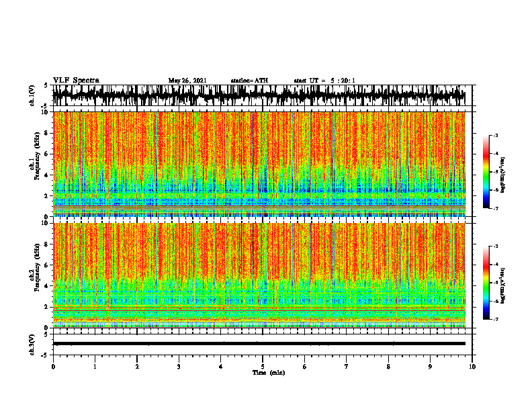Click the "VLF Spectra" plot title
The width and height of the screenshot is (532, 411).
coord(76,81)
